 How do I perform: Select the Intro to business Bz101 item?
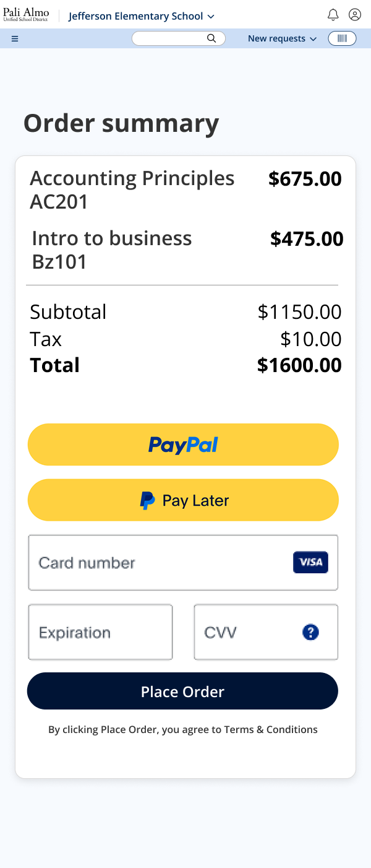[112, 250]
